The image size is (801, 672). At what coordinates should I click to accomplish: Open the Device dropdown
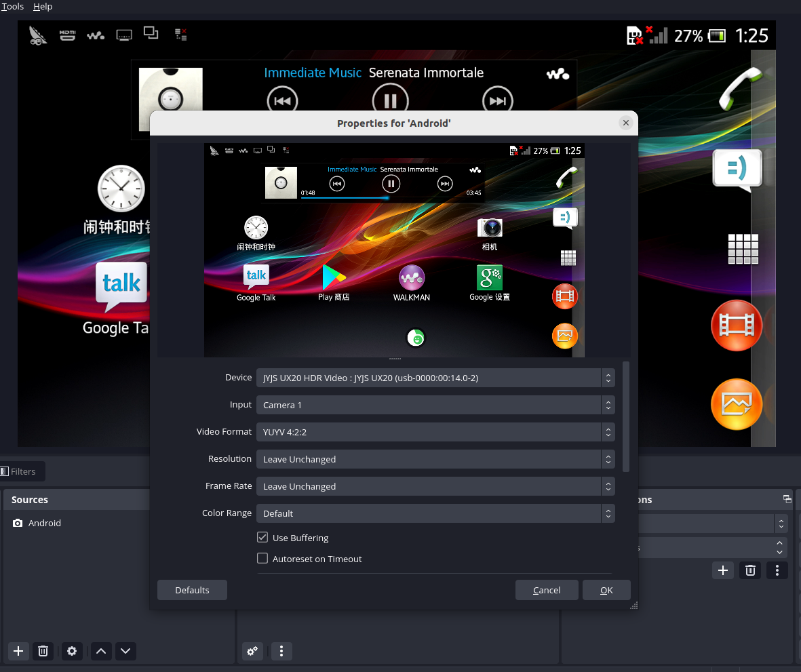(x=435, y=378)
